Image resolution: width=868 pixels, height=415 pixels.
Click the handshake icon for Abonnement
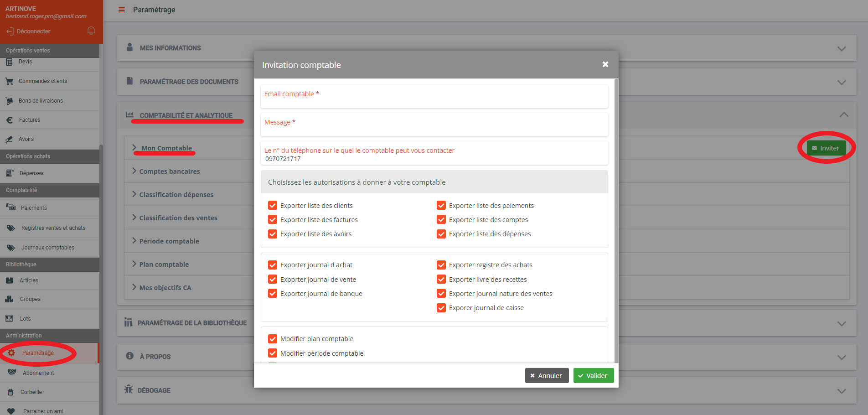(12, 373)
